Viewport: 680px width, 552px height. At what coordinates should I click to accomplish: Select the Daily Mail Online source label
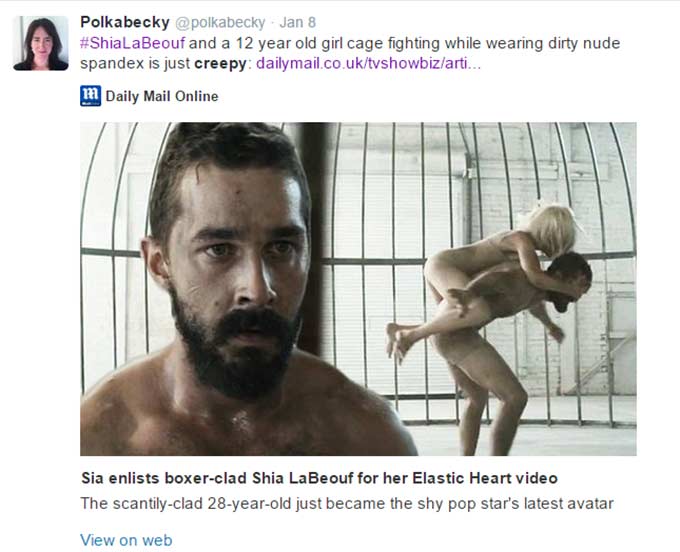162,96
